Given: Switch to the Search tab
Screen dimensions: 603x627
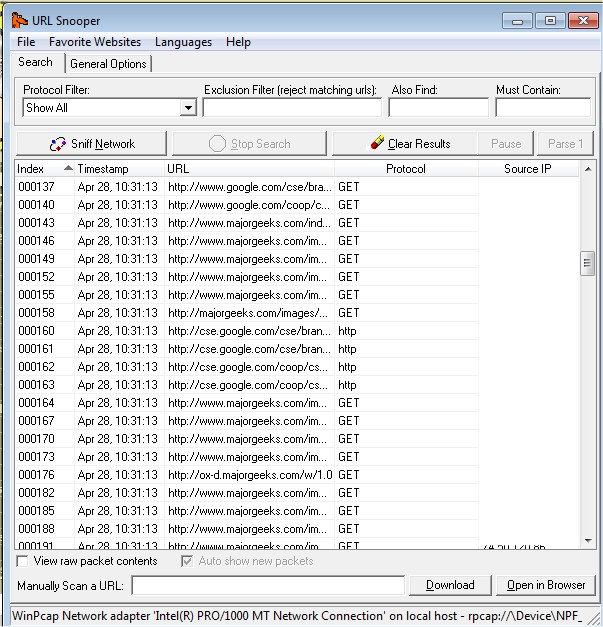Looking at the screenshot, I should pos(36,62).
